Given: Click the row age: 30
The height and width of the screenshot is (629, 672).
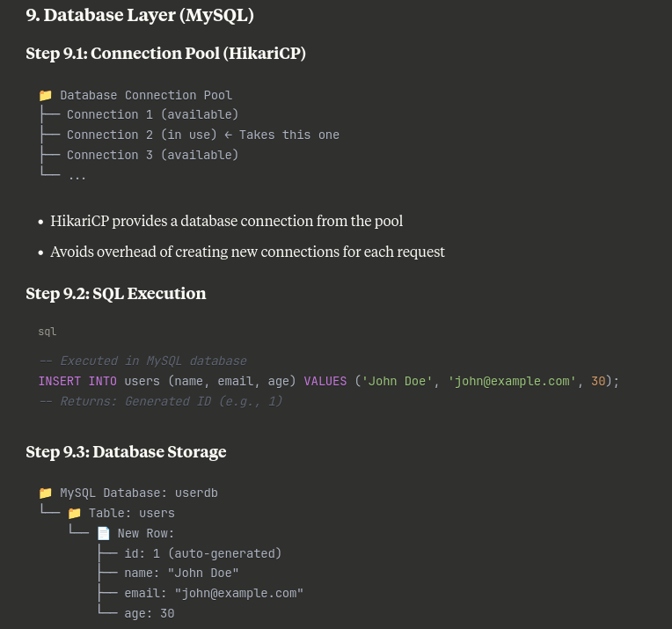Looking at the screenshot, I should coord(150,613).
